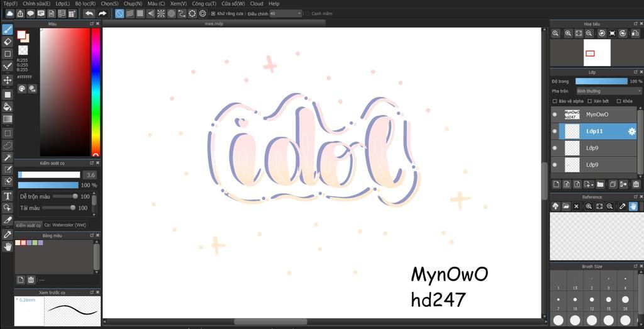Select the Eyedropper tool
Viewport: 644px width, 329px height.
coord(8,235)
